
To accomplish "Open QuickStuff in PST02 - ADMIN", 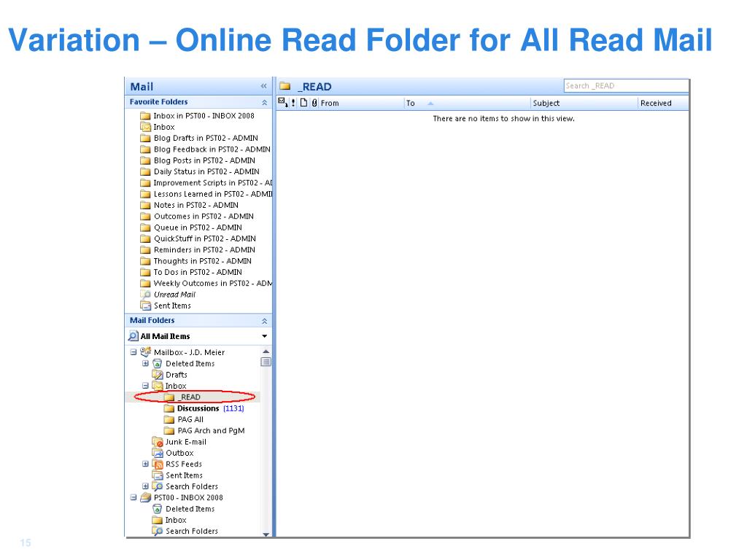I will [198, 238].
